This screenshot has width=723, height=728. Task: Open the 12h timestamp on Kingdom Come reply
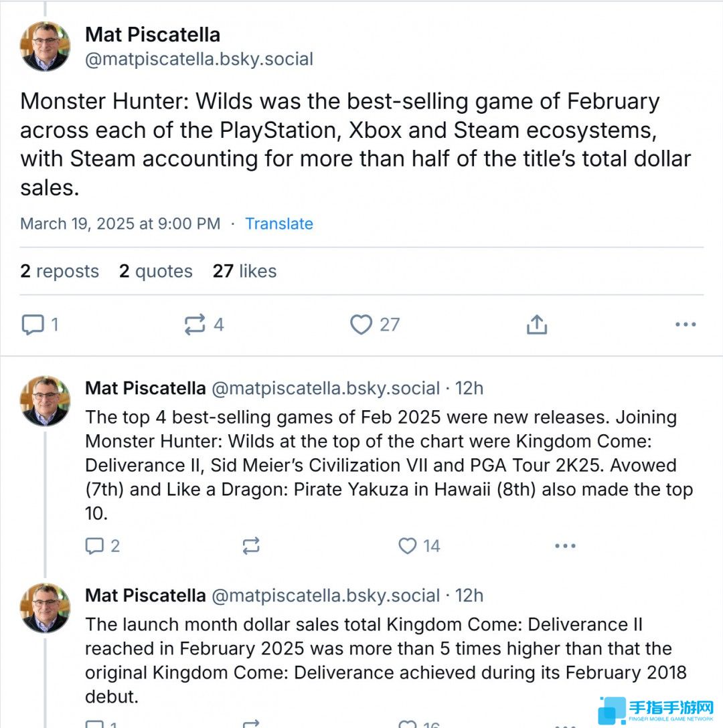click(469, 596)
